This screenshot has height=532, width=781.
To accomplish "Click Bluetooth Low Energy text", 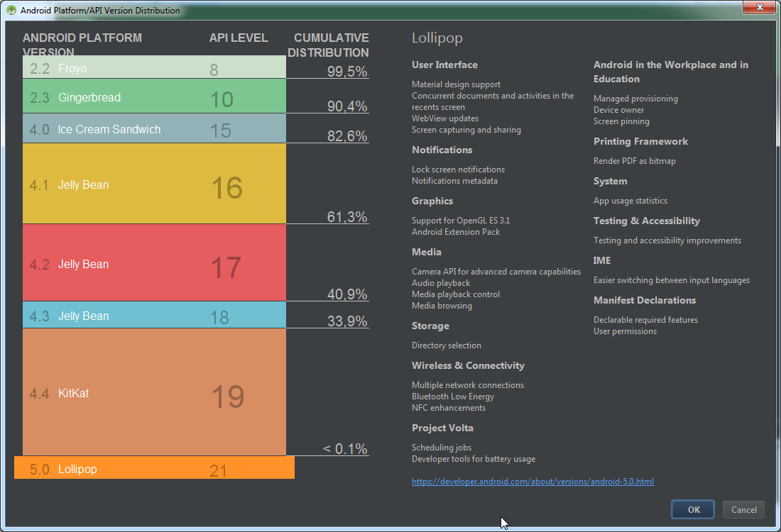I will (x=453, y=397).
